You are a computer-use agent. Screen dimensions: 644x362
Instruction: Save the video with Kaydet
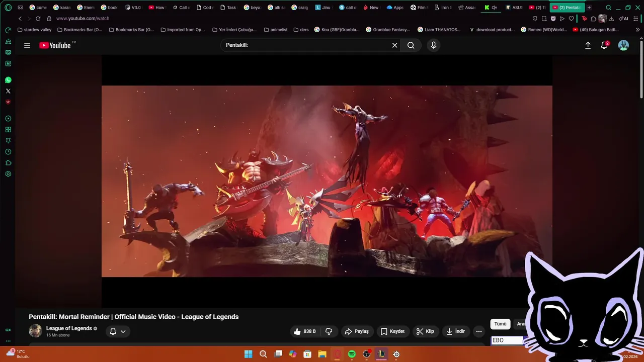point(392,331)
